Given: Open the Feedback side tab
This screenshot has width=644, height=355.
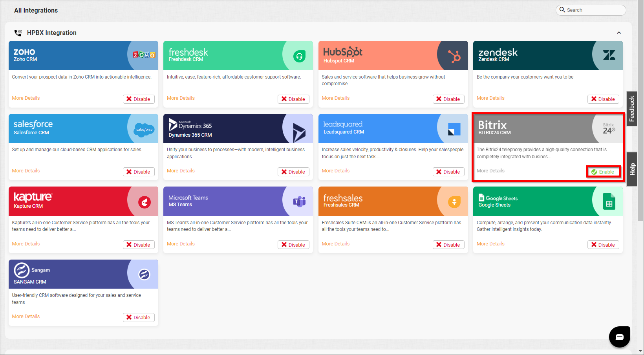Looking at the screenshot, I should (632, 109).
